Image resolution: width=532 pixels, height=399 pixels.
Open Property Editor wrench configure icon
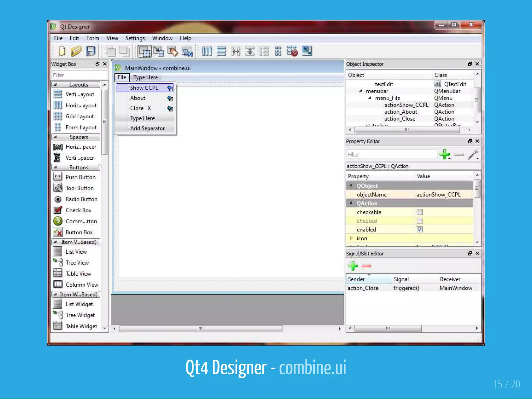click(474, 154)
